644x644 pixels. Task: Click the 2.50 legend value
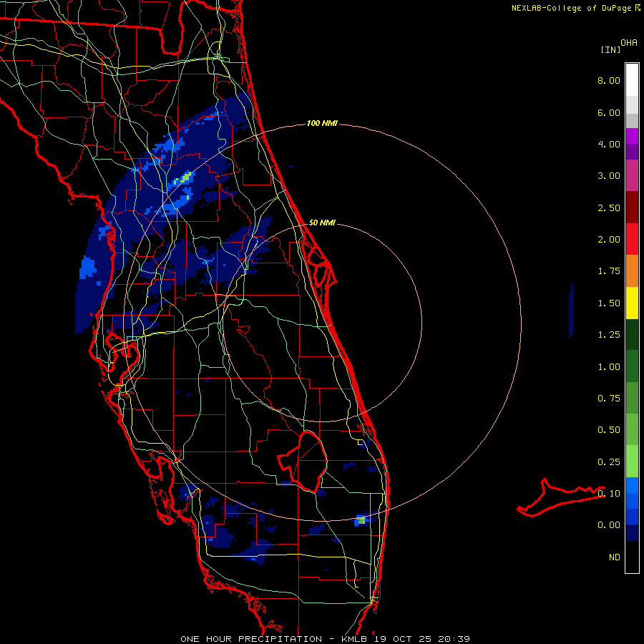click(x=609, y=208)
